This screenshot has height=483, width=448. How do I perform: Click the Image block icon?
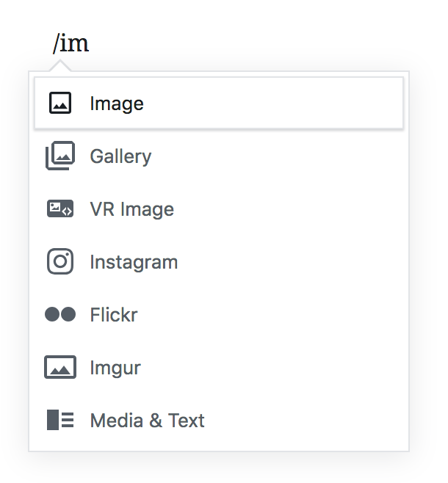(x=60, y=103)
